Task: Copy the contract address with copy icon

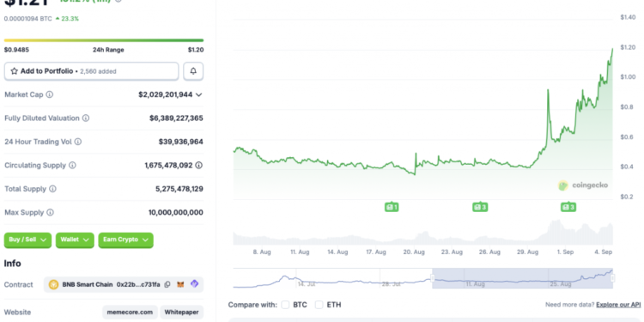Action: 167,284
